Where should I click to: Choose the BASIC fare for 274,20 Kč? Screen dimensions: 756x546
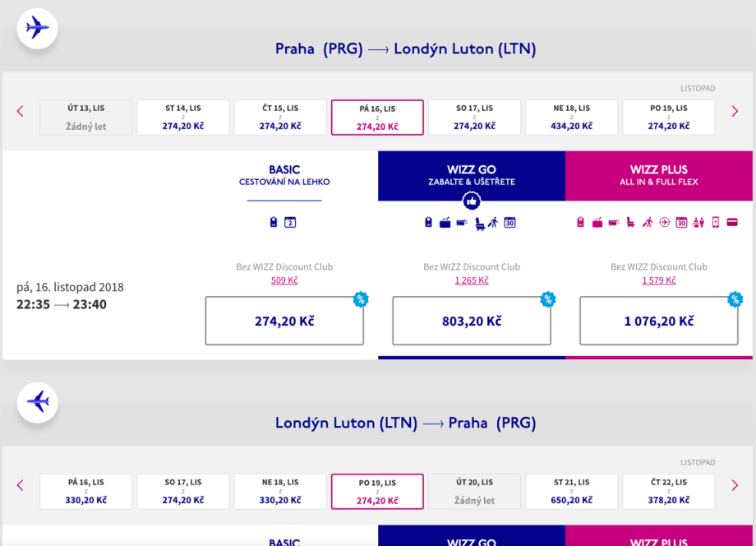pyautogui.click(x=284, y=321)
